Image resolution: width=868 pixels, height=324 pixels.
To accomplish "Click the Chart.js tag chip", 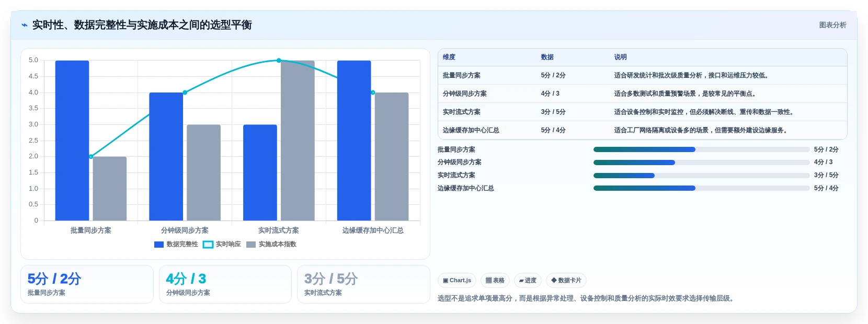I will [457, 280].
